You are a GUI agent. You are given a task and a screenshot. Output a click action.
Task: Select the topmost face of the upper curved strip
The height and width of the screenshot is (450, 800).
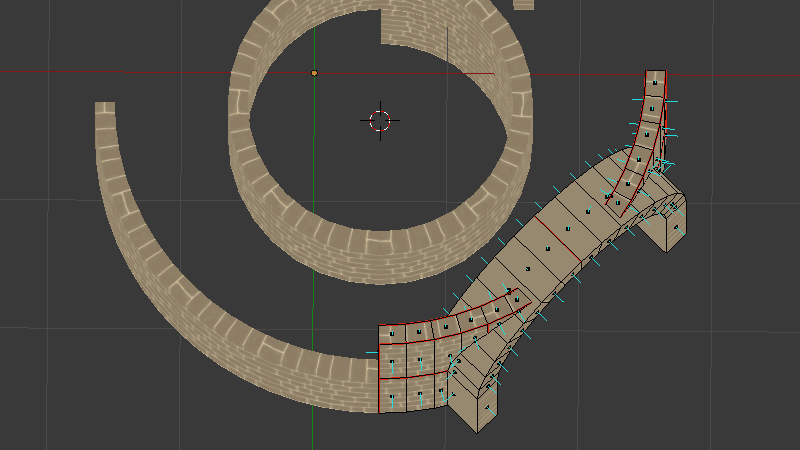pos(655,80)
